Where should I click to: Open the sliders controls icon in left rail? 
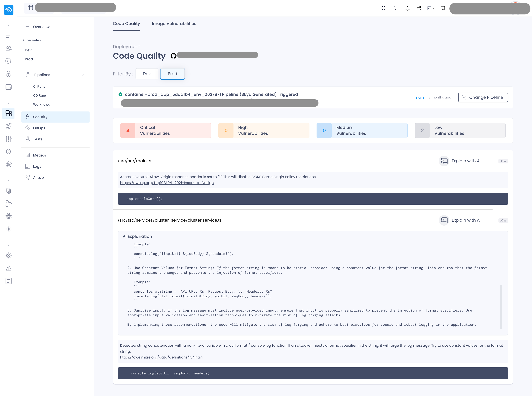coord(9,138)
